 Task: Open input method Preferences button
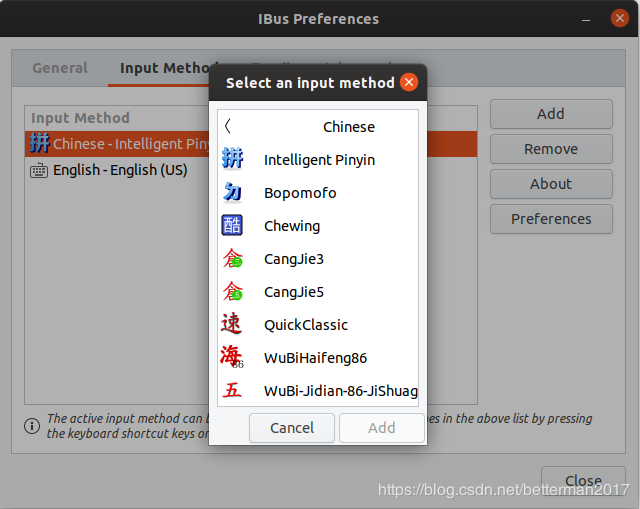pos(551,219)
